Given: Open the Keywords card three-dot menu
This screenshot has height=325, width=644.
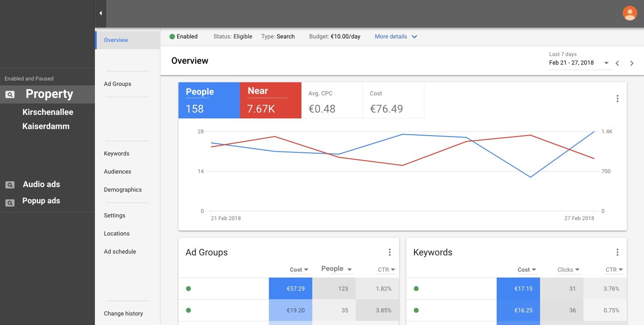Looking at the screenshot, I should (x=617, y=252).
